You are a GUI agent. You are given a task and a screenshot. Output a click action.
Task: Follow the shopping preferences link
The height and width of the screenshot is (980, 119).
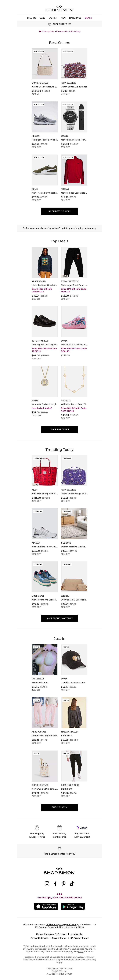pos(85,228)
